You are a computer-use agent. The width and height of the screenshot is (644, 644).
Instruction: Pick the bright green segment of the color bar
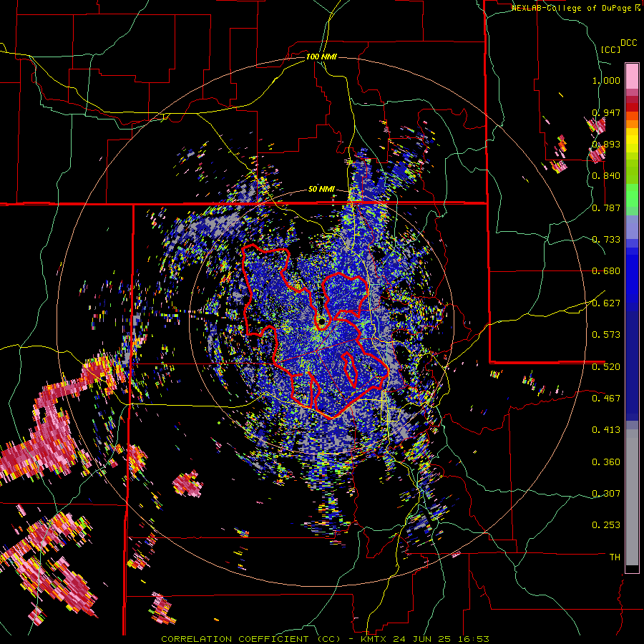tap(632, 195)
